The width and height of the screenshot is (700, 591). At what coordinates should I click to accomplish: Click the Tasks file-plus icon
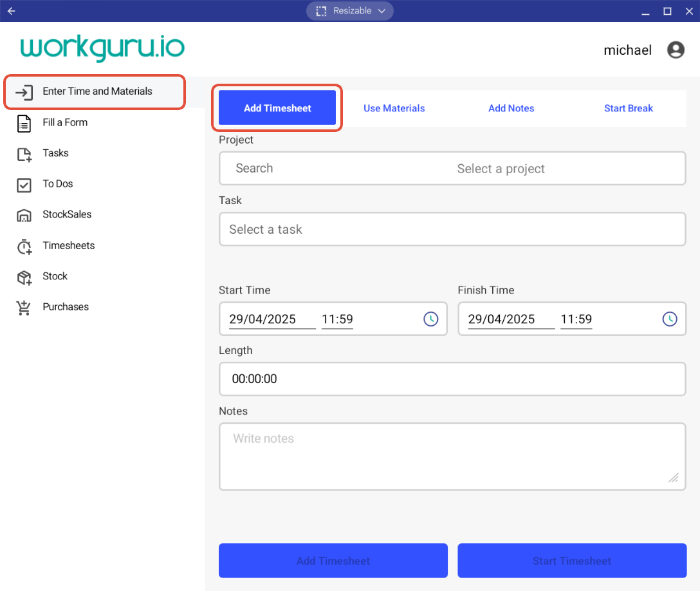pyautogui.click(x=24, y=155)
